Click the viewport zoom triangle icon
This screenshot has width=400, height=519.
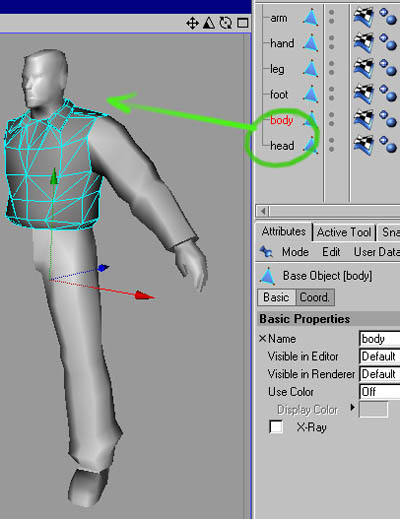coord(209,23)
